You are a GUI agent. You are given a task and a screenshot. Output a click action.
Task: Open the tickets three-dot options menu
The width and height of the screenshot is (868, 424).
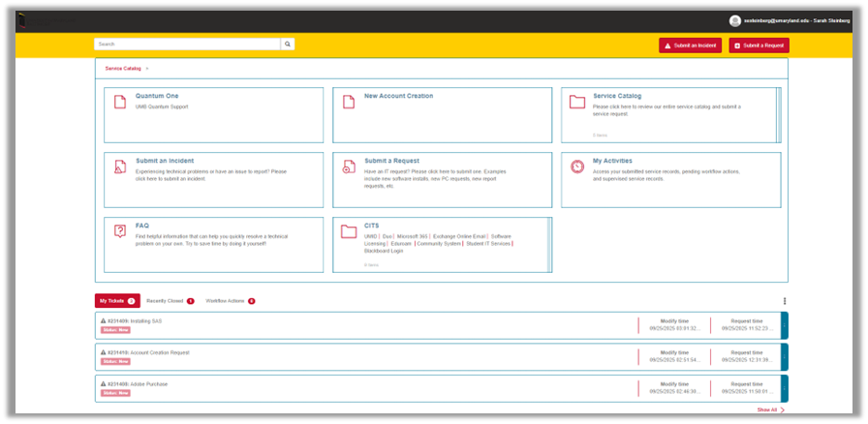coord(785,301)
